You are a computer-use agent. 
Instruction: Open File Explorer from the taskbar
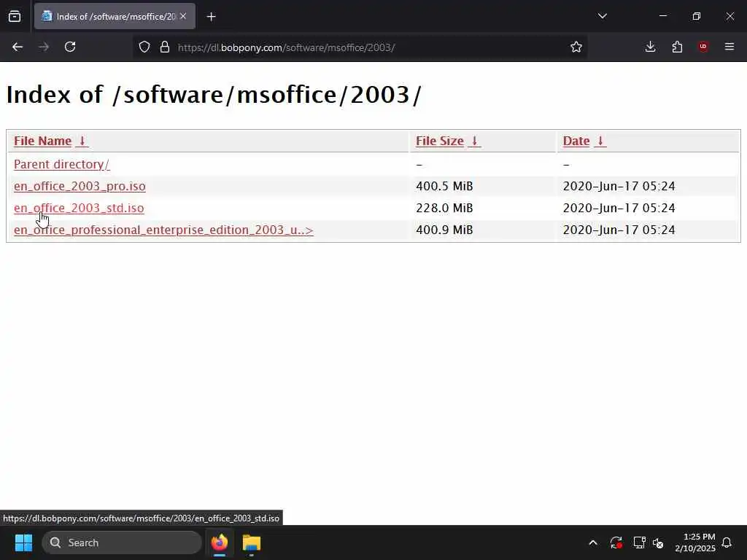[x=252, y=542]
